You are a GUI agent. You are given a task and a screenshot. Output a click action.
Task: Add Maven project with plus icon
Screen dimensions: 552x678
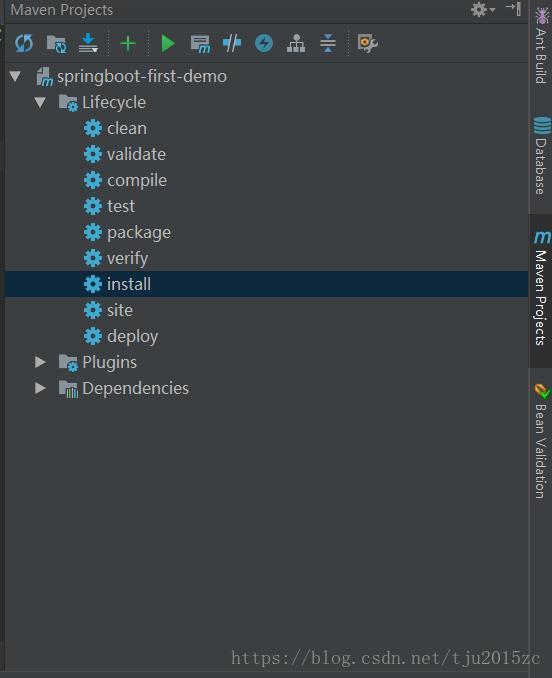[128, 44]
